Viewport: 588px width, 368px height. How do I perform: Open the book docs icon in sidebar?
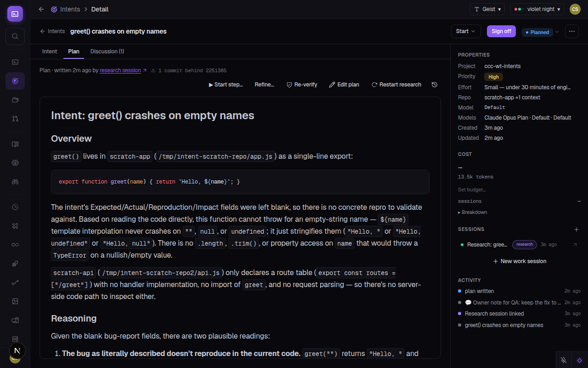pyautogui.click(x=15, y=144)
